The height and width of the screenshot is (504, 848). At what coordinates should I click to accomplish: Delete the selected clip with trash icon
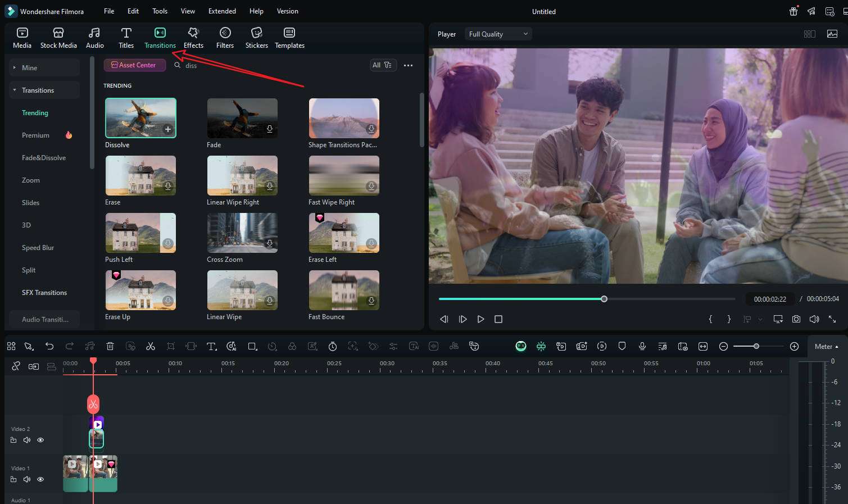coord(110,346)
